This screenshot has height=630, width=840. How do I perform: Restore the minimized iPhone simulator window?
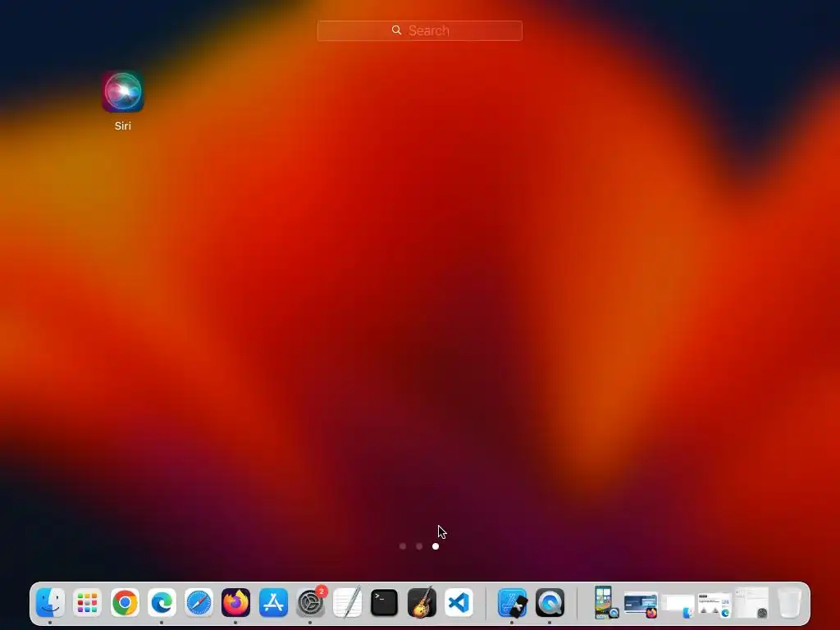click(x=605, y=602)
